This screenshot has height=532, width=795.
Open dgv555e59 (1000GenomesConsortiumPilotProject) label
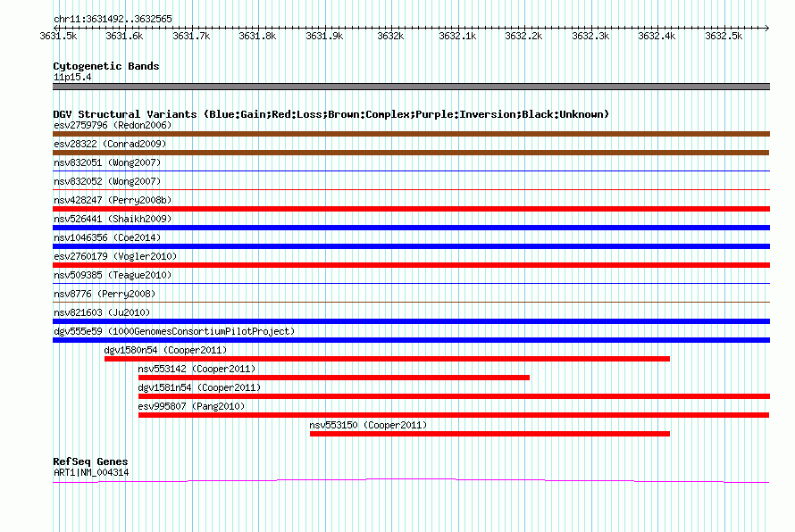pos(174,331)
